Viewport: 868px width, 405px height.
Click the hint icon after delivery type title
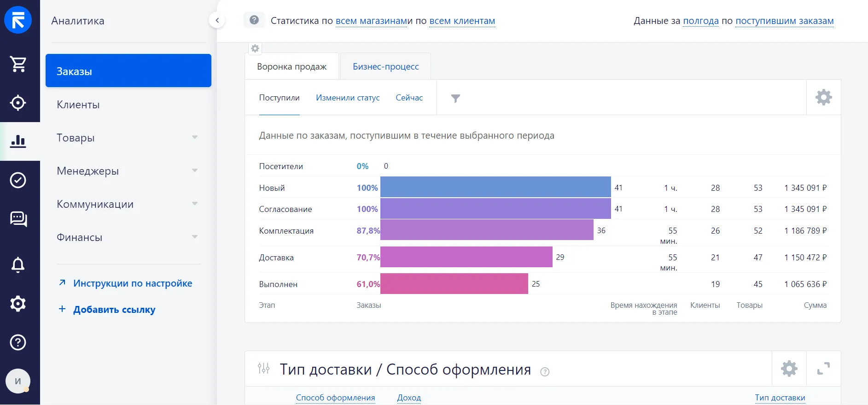[x=545, y=372]
